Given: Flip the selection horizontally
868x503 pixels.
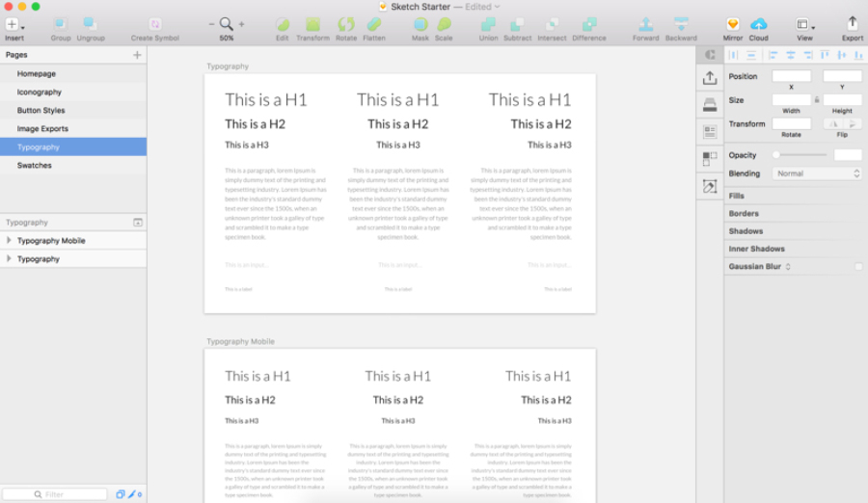Looking at the screenshot, I should 831,123.
